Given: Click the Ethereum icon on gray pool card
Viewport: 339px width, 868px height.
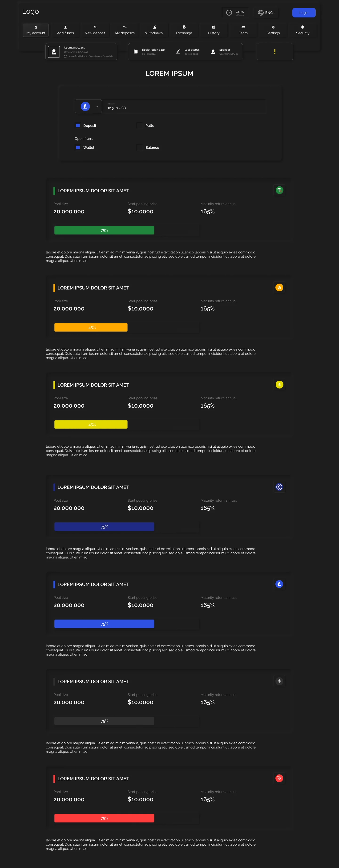Looking at the screenshot, I should 279,681.
